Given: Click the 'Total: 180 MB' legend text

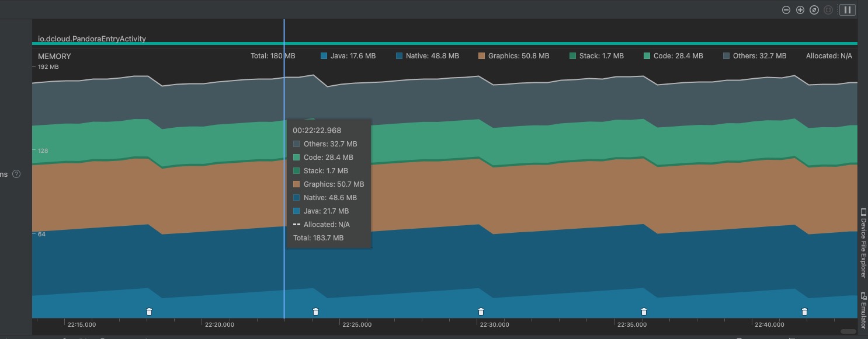Looking at the screenshot, I should [x=273, y=56].
